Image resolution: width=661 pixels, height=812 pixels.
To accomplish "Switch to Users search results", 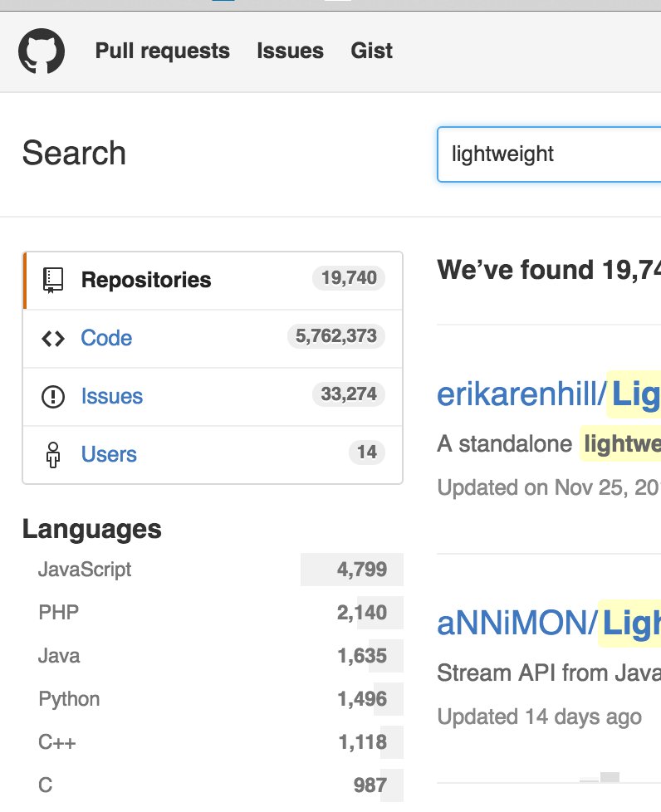I will coord(213,455).
